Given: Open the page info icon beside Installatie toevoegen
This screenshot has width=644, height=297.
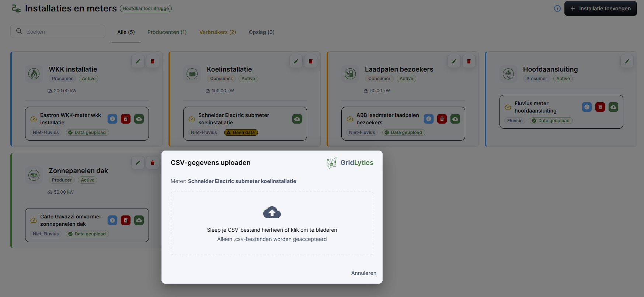Looking at the screenshot, I should tap(557, 8).
